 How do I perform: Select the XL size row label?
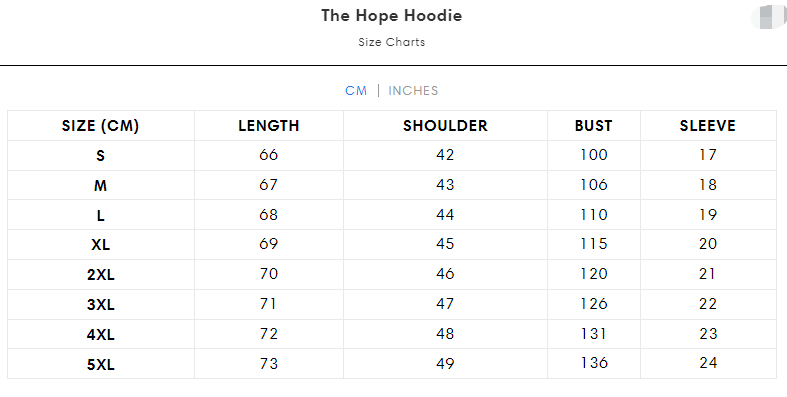click(100, 245)
